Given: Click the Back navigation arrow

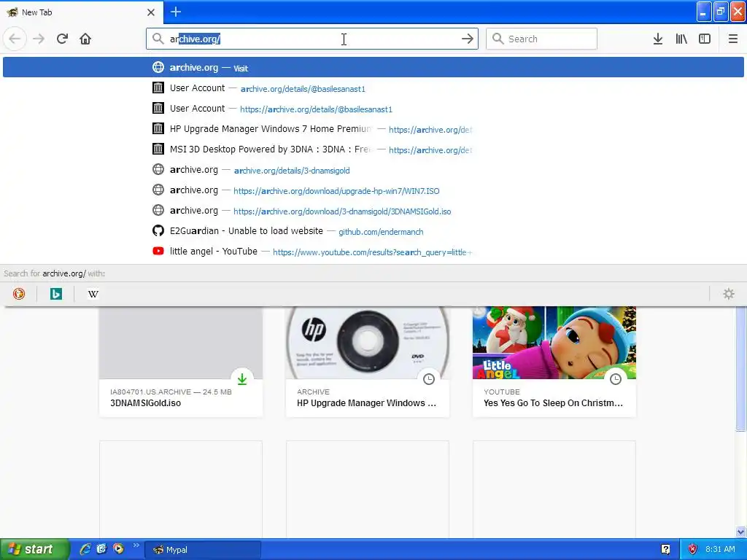Looking at the screenshot, I should click(x=15, y=39).
